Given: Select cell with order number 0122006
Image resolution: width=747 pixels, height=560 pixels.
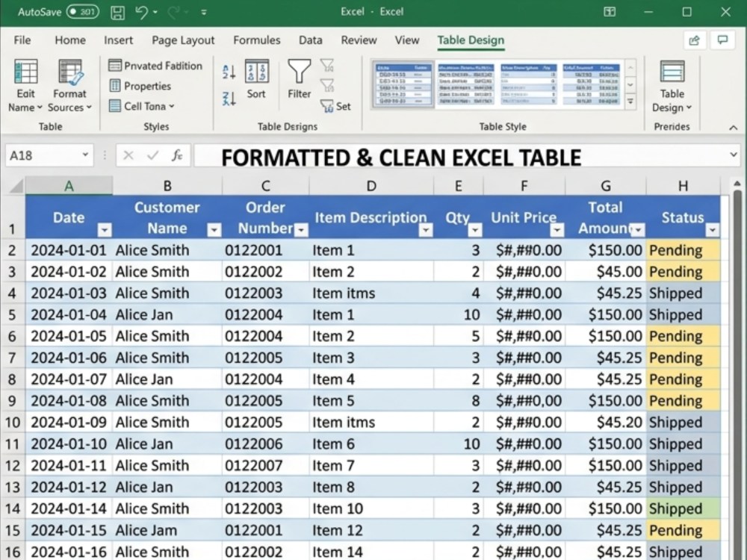Looking at the screenshot, I should 265,444.
